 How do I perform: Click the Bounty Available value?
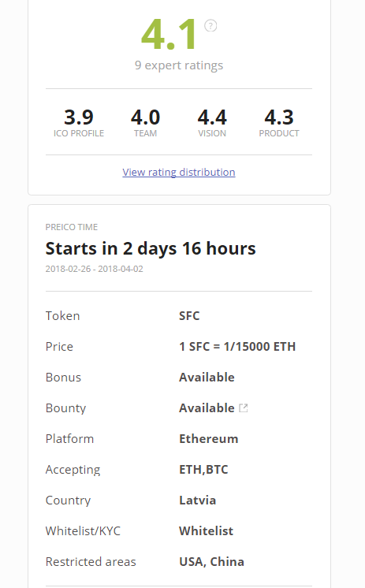207,408
